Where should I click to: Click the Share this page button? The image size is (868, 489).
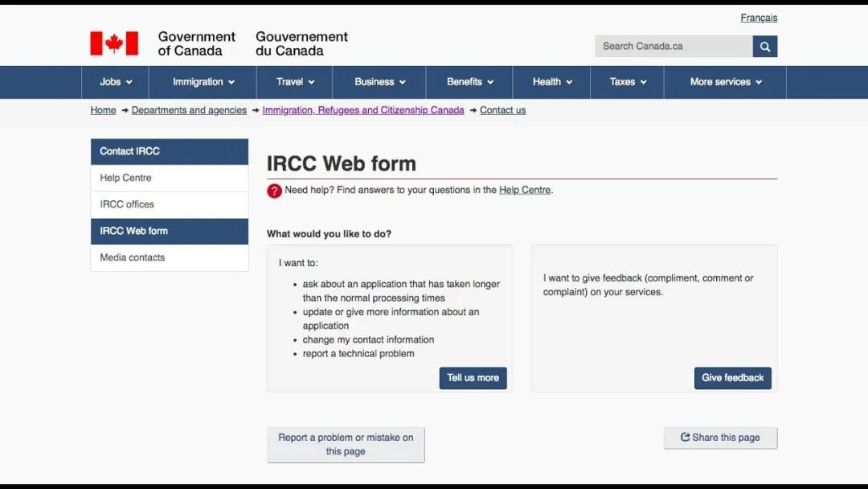pos(720,438)
